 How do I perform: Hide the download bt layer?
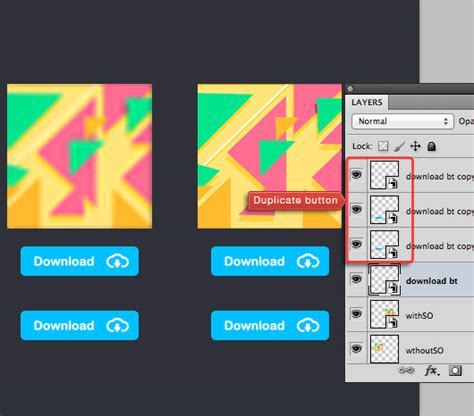pos(356,279)
